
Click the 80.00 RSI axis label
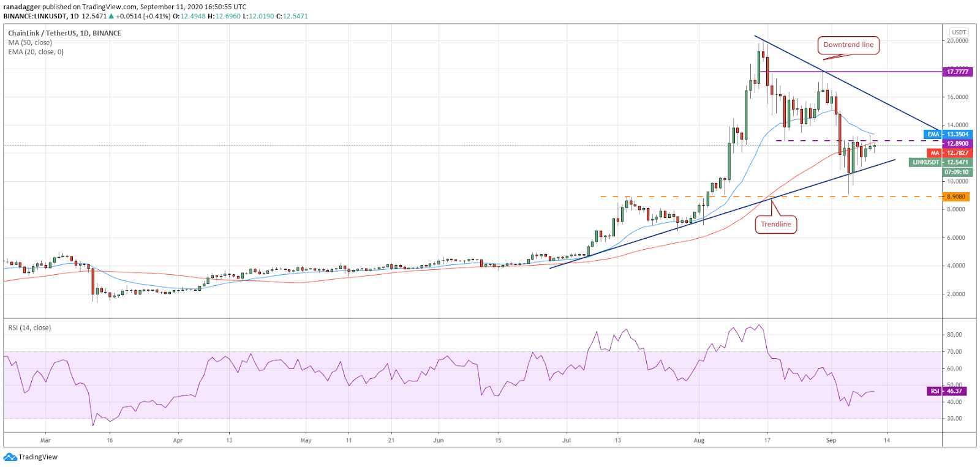click(x=954, y=335)
